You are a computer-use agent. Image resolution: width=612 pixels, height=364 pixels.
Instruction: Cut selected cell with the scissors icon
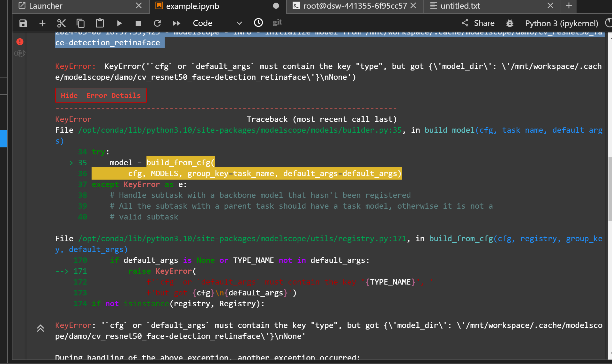tap(61, 23)
